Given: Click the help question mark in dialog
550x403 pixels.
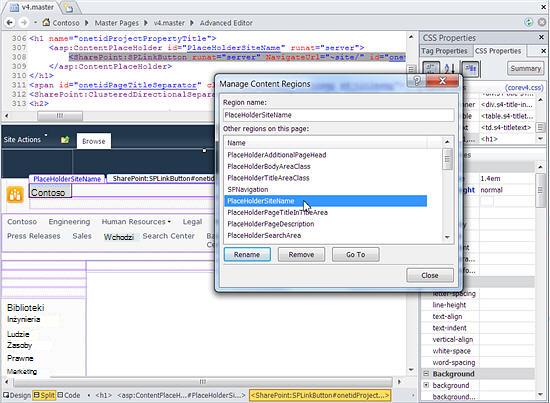Looking at the screenshot, I should point(417,81).
